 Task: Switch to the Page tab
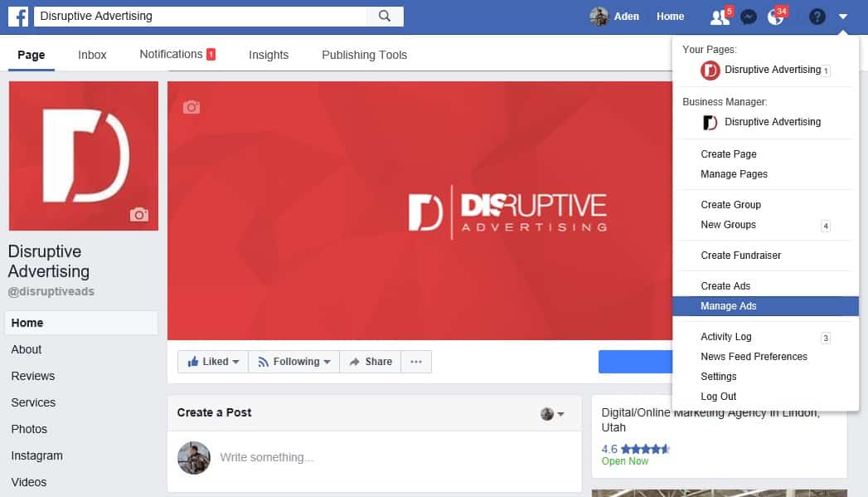click(31, 55)
